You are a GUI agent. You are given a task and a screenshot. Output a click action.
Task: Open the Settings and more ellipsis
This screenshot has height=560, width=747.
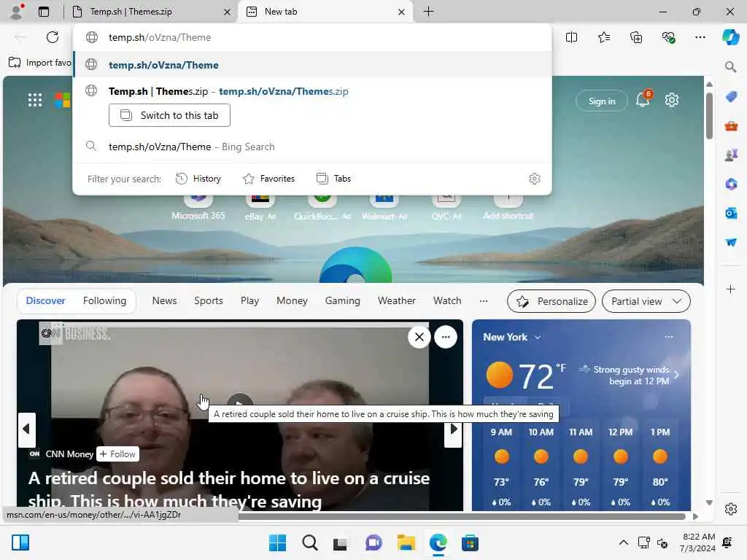700,37
